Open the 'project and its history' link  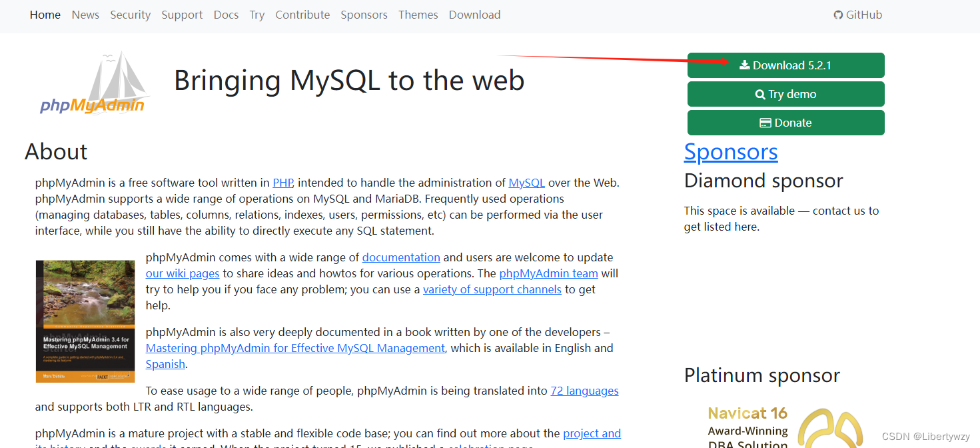[x=592, y=433]
